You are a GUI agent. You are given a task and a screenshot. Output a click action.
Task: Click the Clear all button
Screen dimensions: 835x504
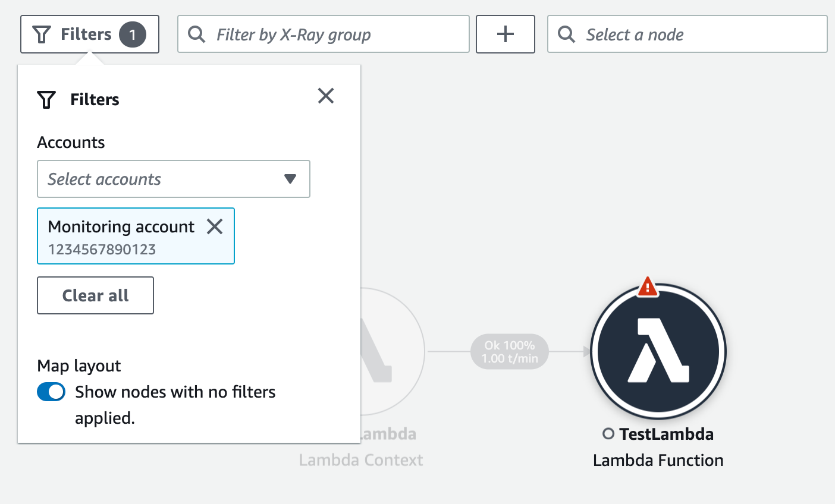click(95, 295)
